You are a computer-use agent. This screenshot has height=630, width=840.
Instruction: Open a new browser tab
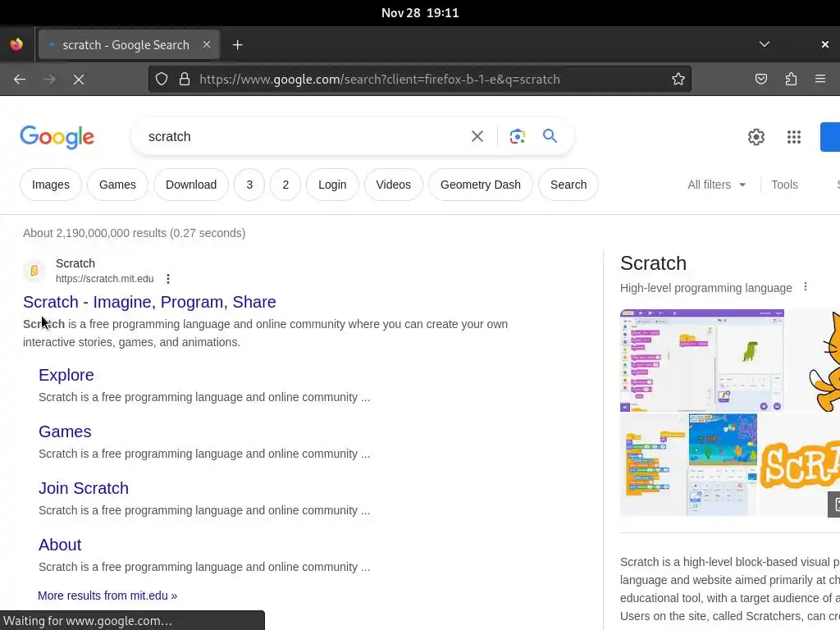(x=237, y=45)
